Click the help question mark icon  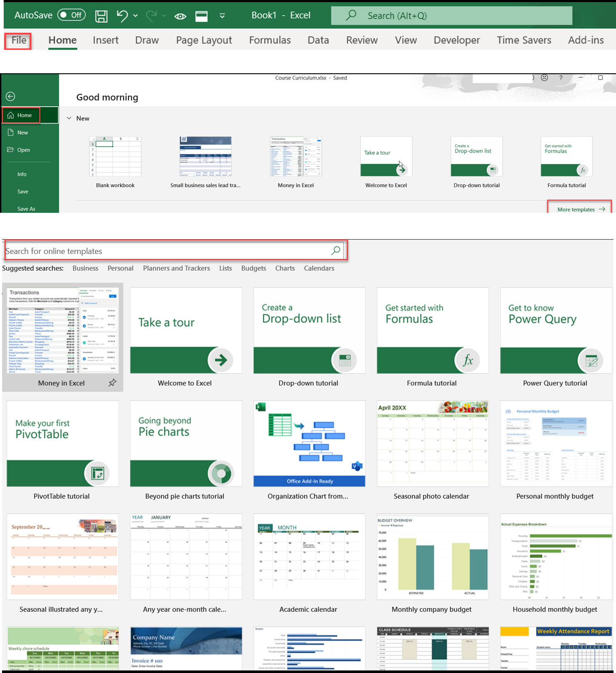(x=560, y=77)
